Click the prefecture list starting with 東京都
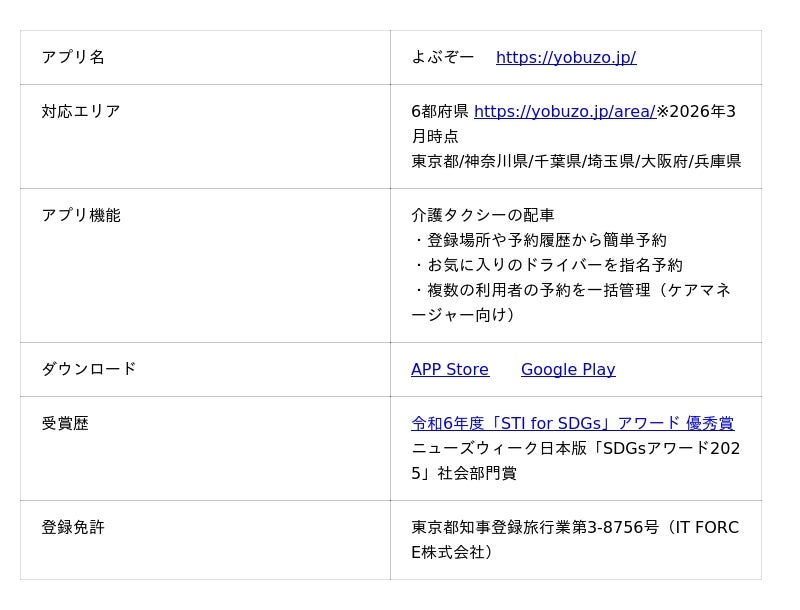This screenshot has width=800, height=610. pyautogui.click(x=576, y=162)
